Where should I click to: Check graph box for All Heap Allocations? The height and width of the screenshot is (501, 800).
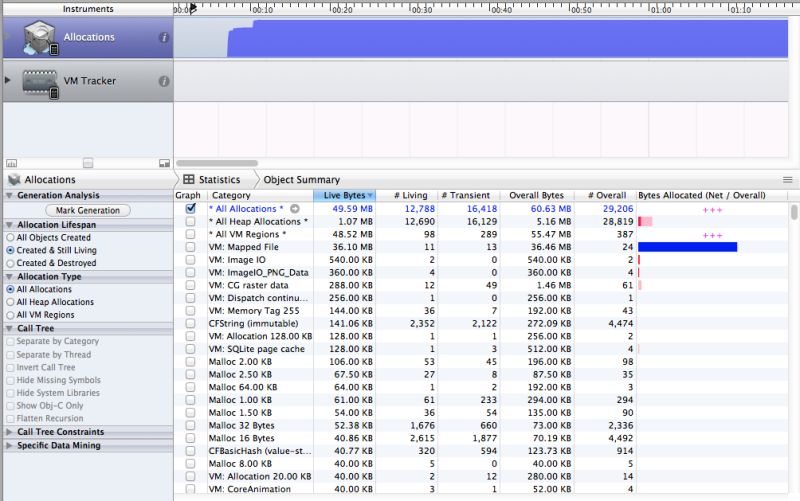tap(190, 221)
